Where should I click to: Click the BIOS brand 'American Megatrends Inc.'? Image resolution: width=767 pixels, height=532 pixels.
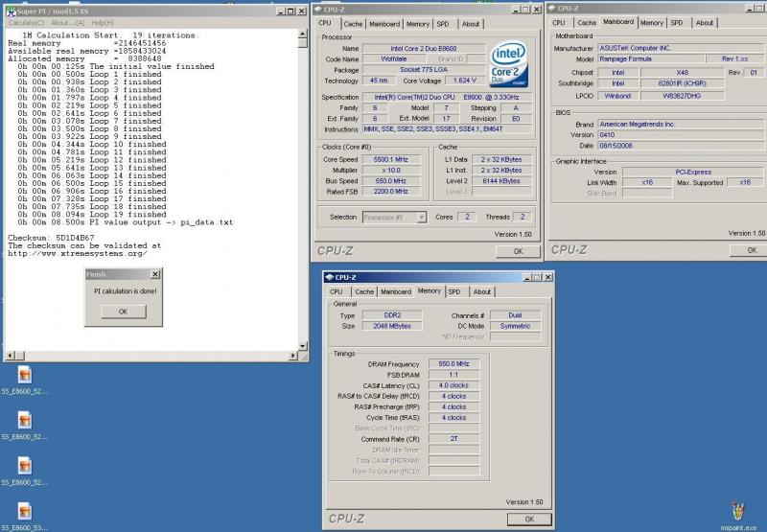(681, 125)
